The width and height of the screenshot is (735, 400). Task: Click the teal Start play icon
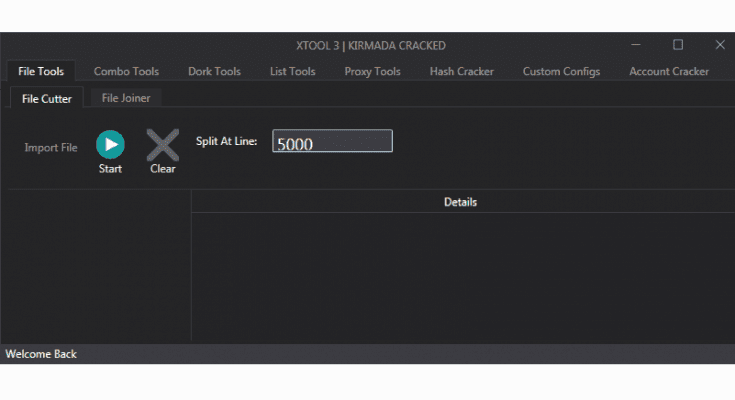click(110, 145)
